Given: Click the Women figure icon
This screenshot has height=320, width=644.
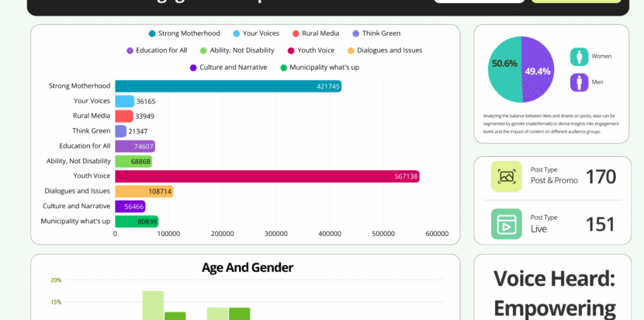Looking at the screenshot, I should pos(579,57).
